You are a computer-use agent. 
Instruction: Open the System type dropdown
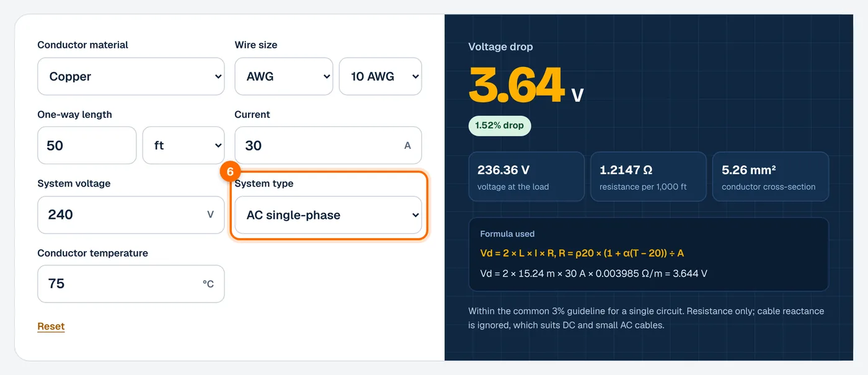329,215
